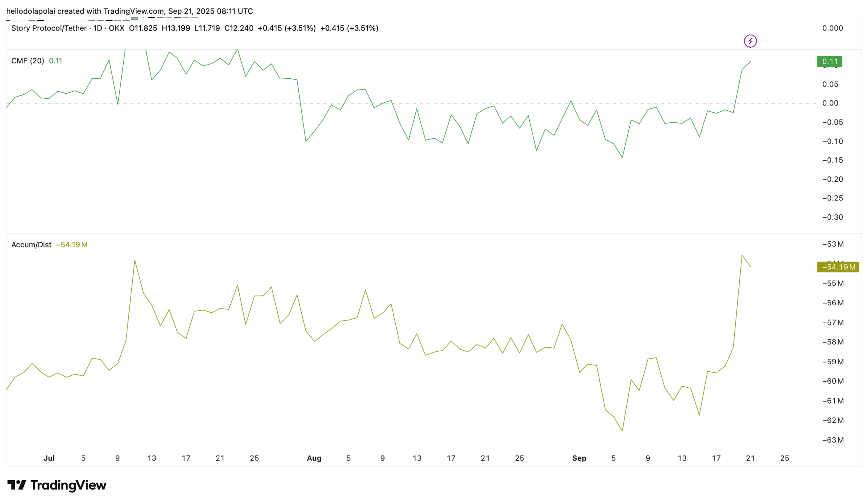This screenshot has height=504, width=868.
Task: Click the Sep month label on time axis
Action: [579, 458]
